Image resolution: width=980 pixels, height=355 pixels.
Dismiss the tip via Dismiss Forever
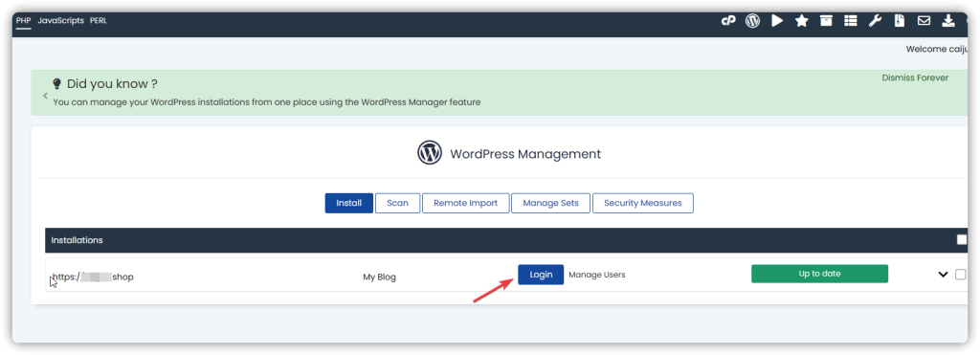(x=915, y=78)
